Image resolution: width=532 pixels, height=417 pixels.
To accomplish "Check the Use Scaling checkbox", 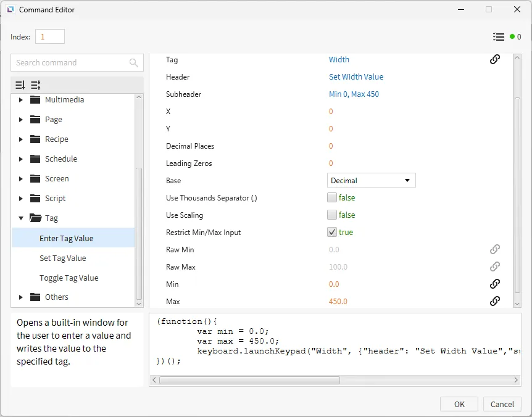I will click(332, 215).
